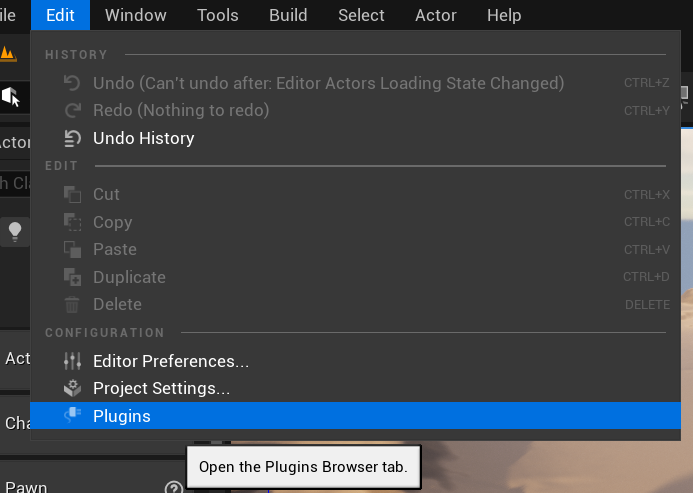This screenshot has height=493, width=693.
Task: Open the Select menu
Action: 361,15
